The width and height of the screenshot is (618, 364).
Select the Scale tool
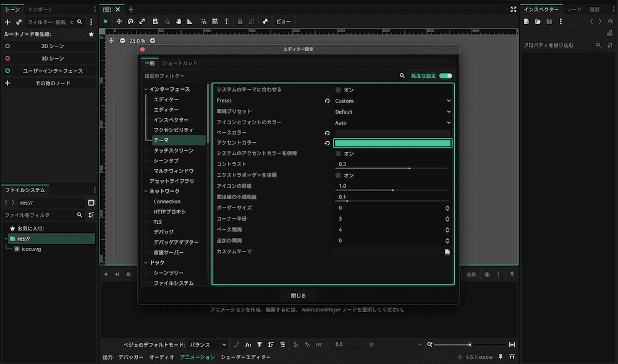[142, 21]
